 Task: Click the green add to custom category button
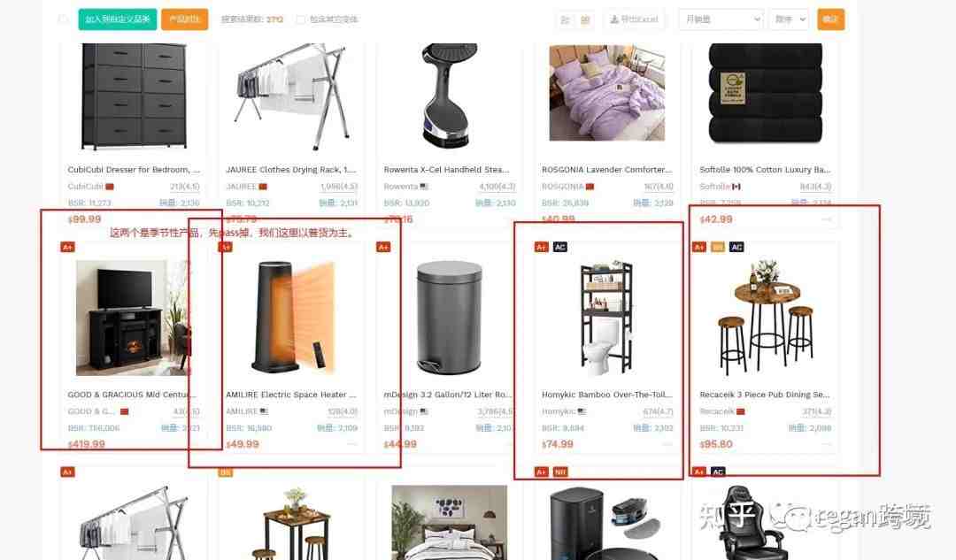point(118,19)
